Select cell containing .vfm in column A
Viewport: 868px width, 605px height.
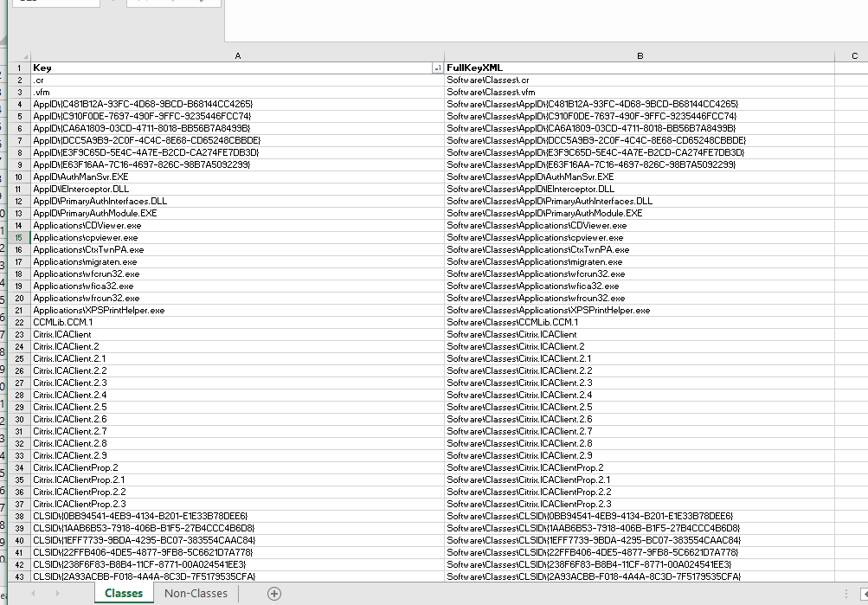point(237,93)
